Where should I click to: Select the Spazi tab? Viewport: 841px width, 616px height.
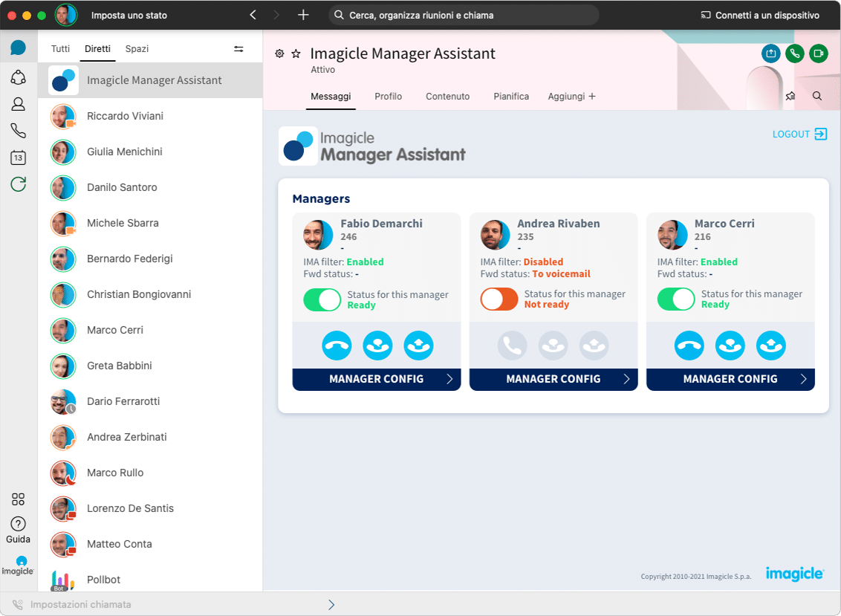[137, 49]
